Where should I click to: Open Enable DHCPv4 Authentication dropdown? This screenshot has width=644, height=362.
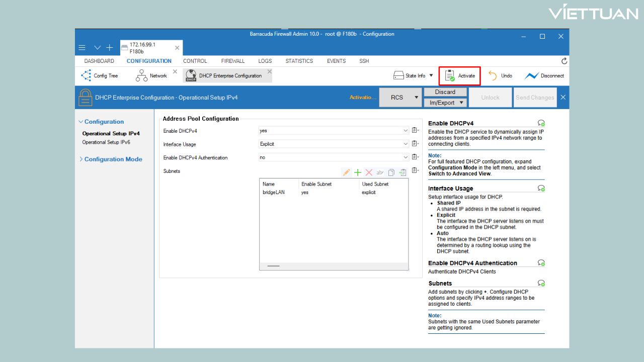click(x=406, y=157)
